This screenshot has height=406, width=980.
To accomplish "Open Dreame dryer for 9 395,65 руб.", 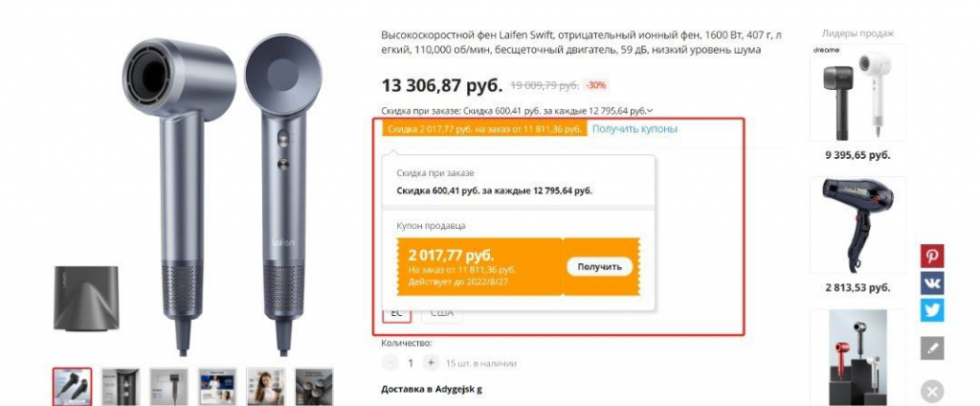I will coord(857,93).
